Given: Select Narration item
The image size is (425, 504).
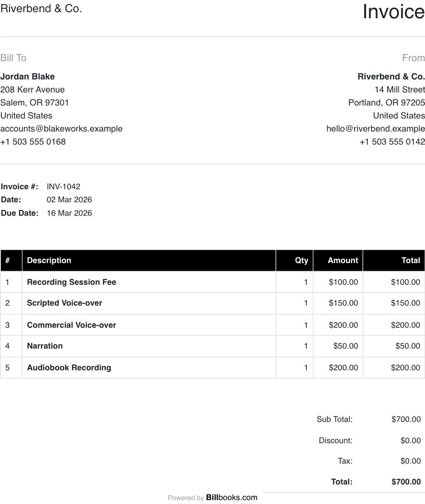Looking at the screenshot, I should (45, 346).
